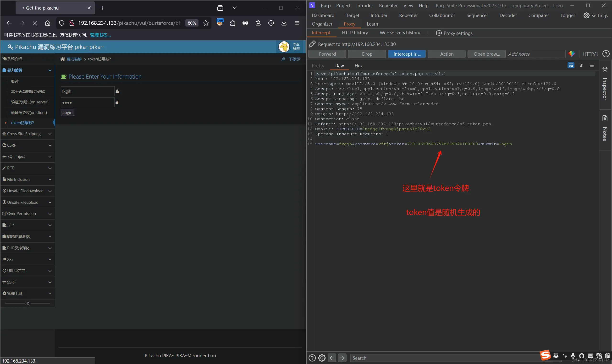The width and height of the screenshot is (612, 364).
Task: Open the Action menu button
Action: (447, 54)
